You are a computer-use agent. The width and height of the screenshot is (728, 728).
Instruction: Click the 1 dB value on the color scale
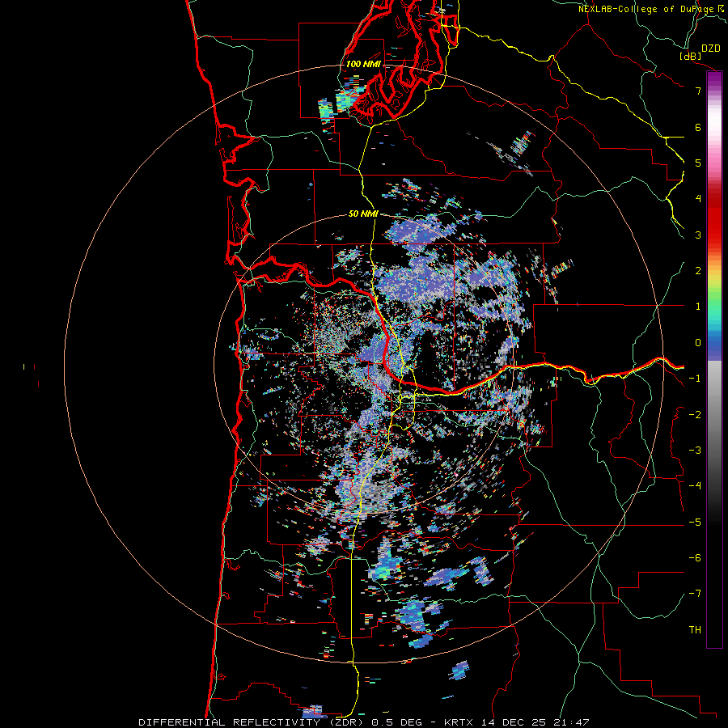698,307
